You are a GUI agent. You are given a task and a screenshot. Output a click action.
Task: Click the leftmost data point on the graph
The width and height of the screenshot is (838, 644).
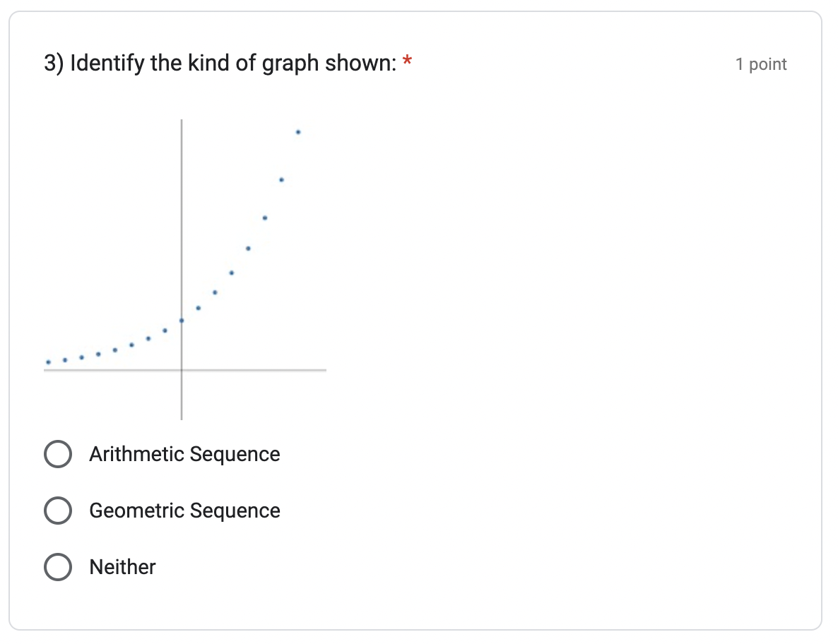pos(48,362)
